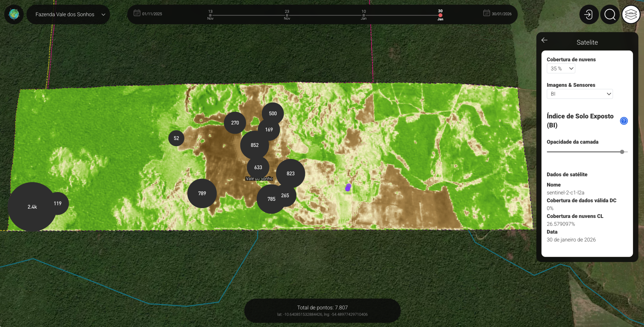The image size is (644, 327).
Task: Open start date calendar 01/11/2025
Action: pos(137,13)
